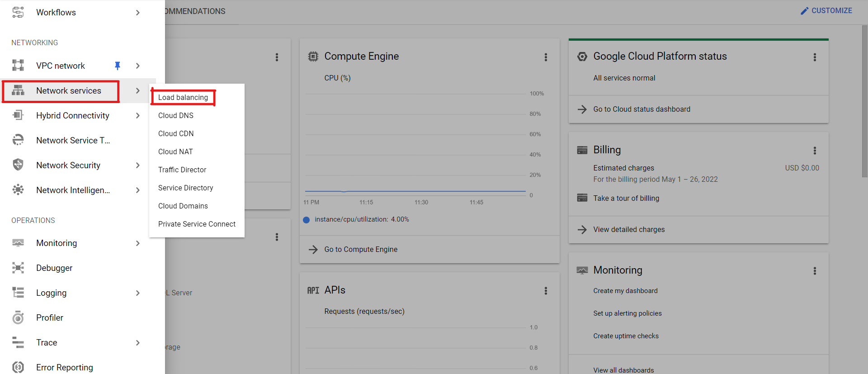Viewport: 868px width, 374px height.
Task: Open Network services menu item
Action: pos(77,90)
